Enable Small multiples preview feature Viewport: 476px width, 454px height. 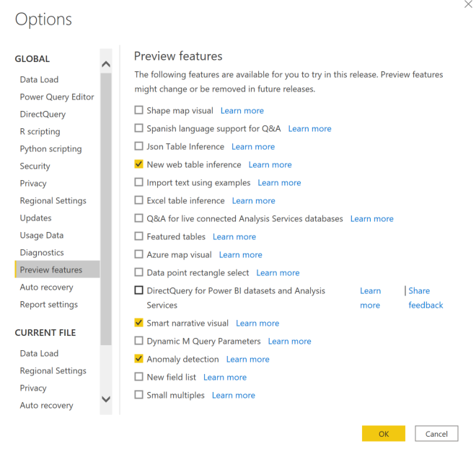click(x=139, y=396)
